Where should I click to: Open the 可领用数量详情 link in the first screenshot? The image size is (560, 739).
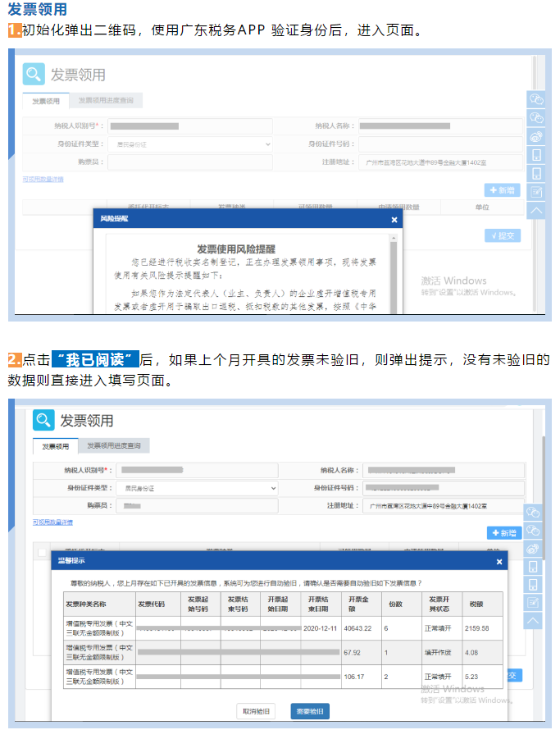tap(42, 178)
